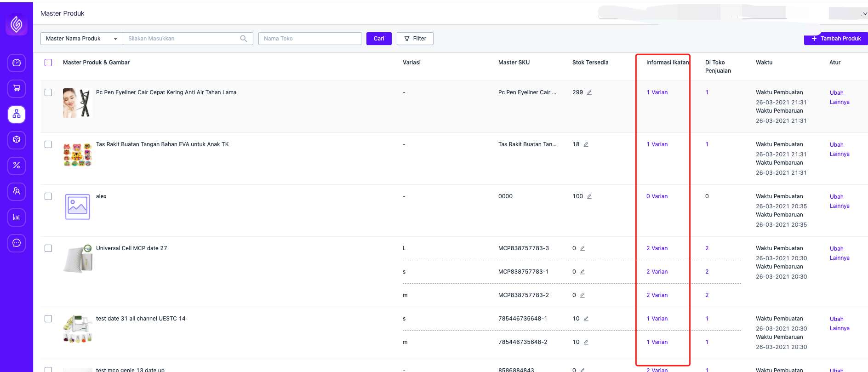868x372 pixels.
Task: Open the Filter button
Action: click(415, 39)
